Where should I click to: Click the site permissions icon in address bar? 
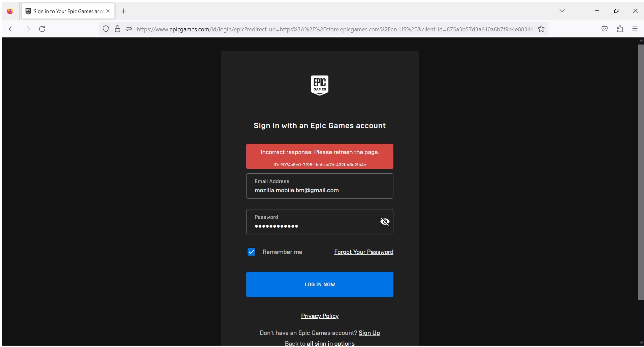click(x=129, y=29)
